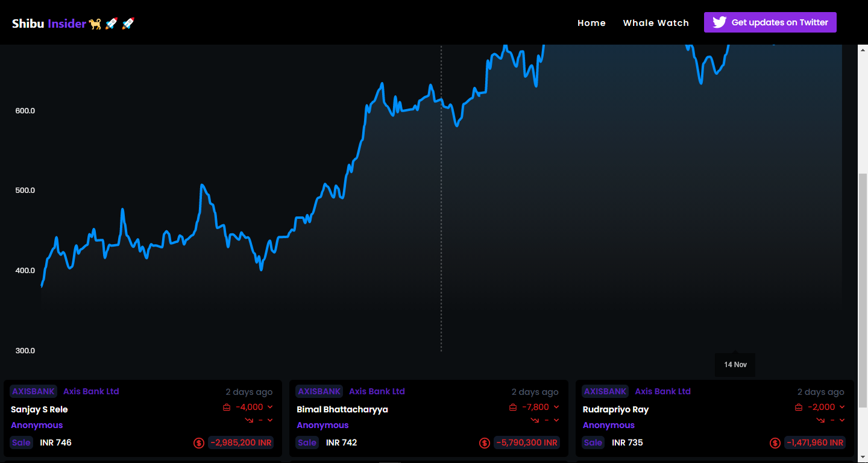Viewport: 868px width, 463px height.
Task: Click Sale tag next to INR 742
Action: (x=307, y=443)
